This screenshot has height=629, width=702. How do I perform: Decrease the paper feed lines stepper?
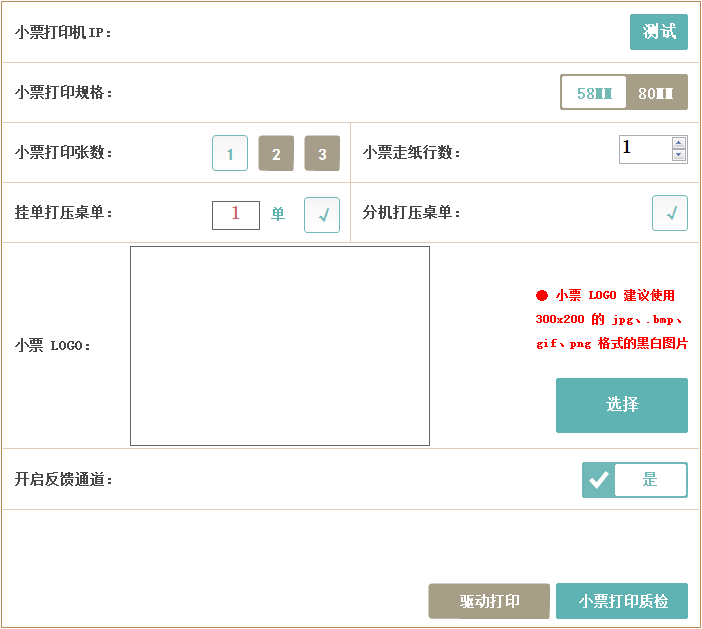[679, 155]
